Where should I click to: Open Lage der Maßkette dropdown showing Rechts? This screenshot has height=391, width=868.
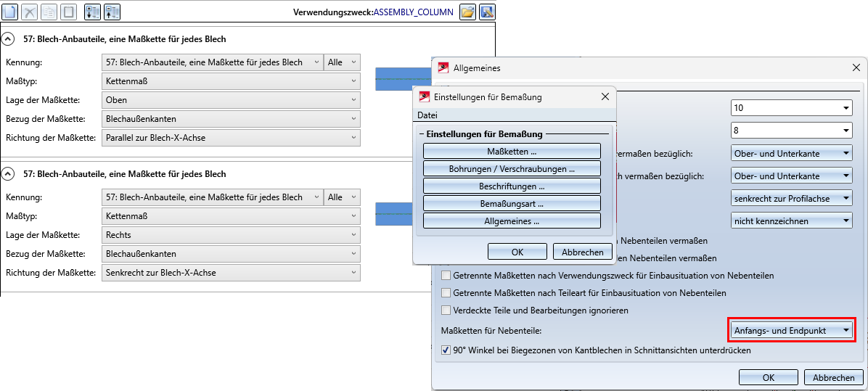click(x=231, y=235)
